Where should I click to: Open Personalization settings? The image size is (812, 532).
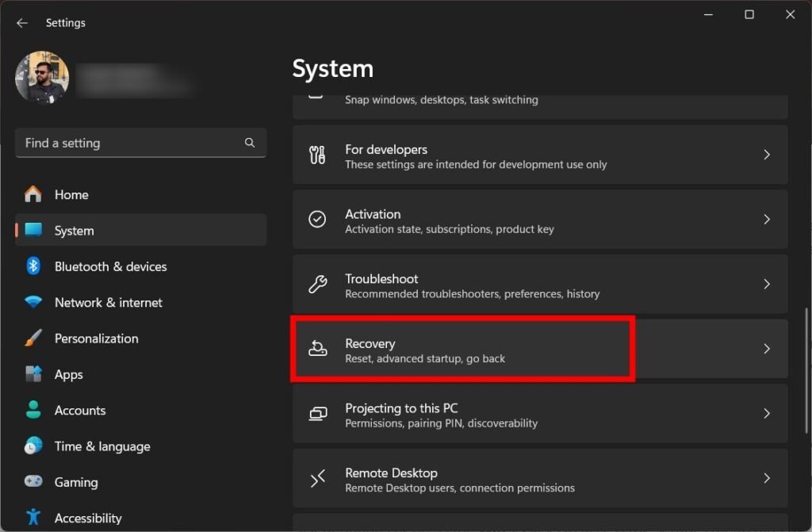(x=141, y=339)
